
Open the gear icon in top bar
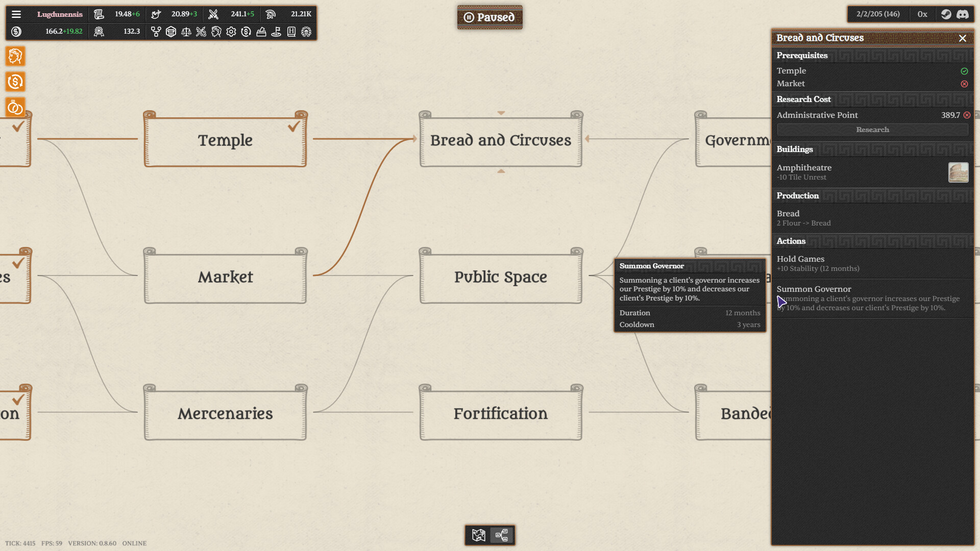(231, 32)
